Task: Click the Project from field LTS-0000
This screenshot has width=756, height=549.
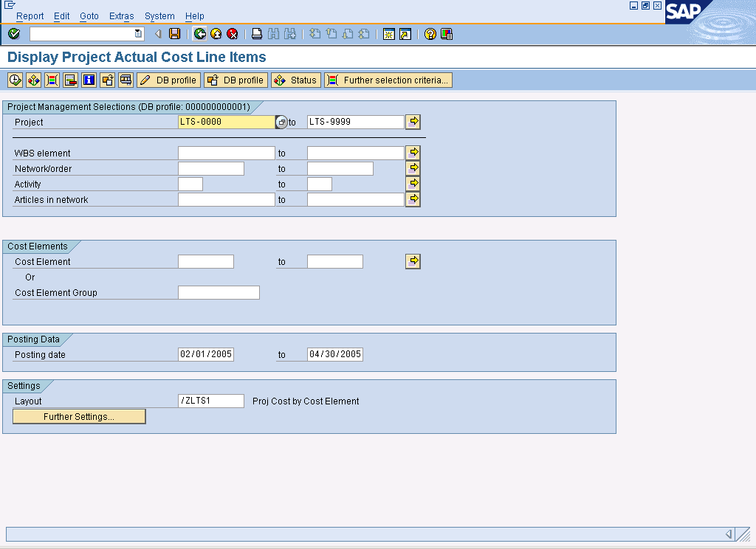Action: (x=227, y=122)
